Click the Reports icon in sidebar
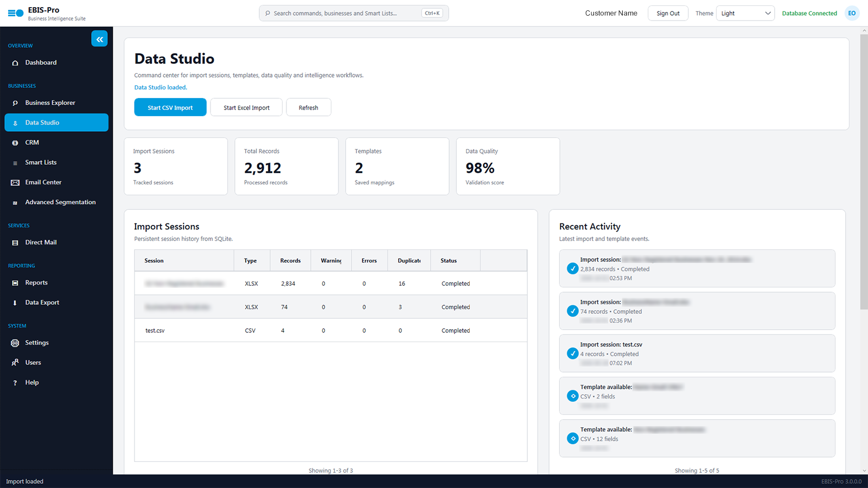The image size is (868, 488). point(15,283)
